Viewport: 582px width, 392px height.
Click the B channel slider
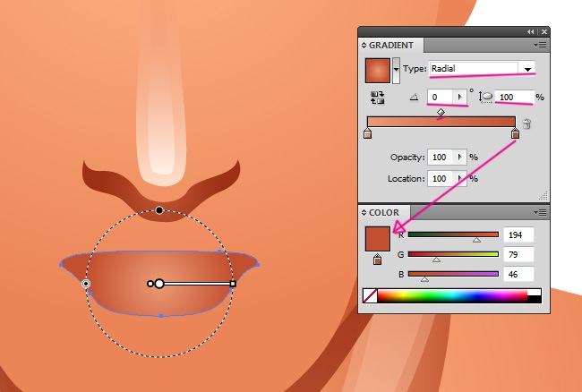(x=453, y=274)
